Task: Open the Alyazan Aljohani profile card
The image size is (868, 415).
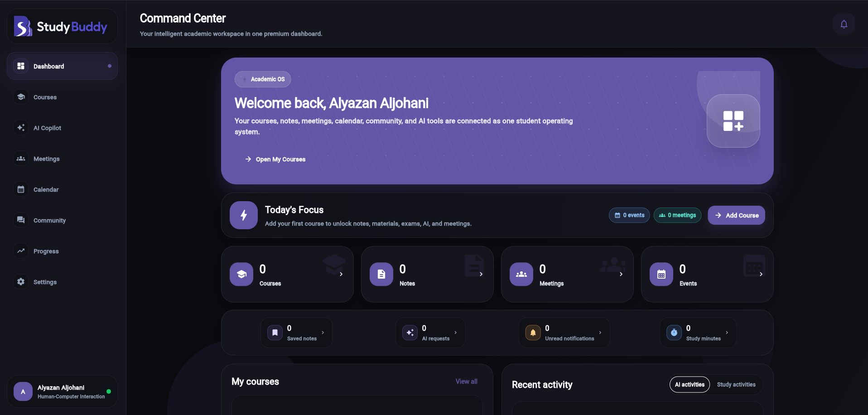Action: (x=62, y=391)
